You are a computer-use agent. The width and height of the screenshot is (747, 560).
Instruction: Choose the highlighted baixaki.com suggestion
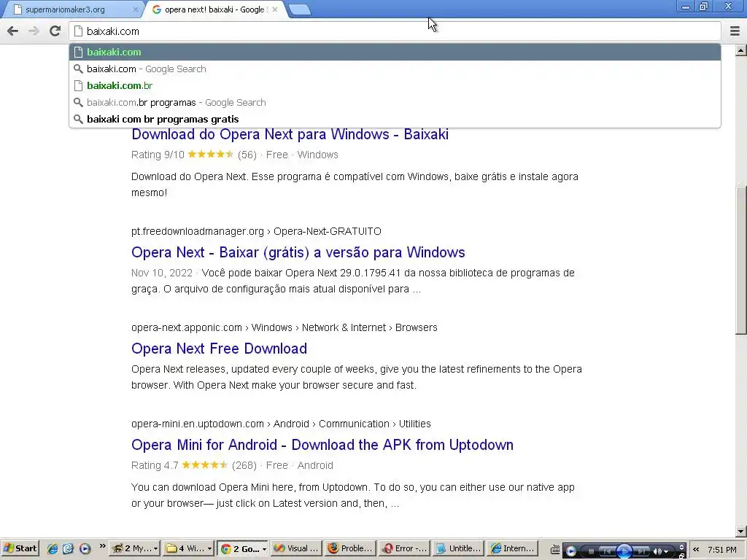(x=395, y=52)
